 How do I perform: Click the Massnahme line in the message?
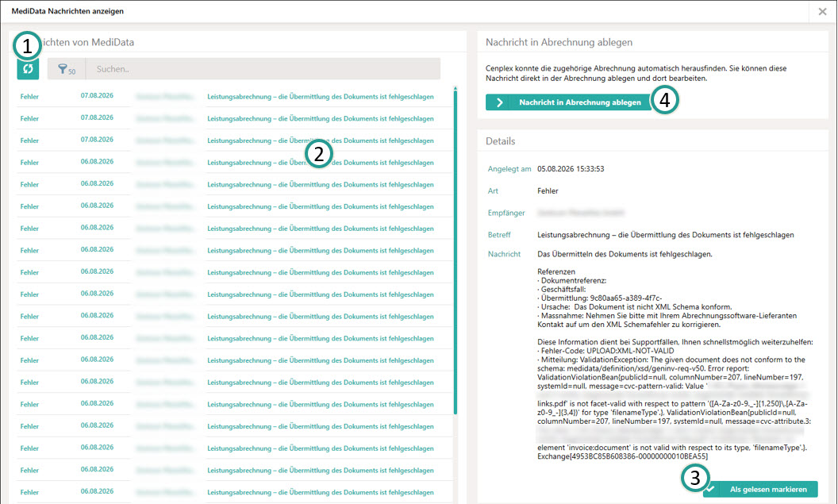[x=667, y=320]
